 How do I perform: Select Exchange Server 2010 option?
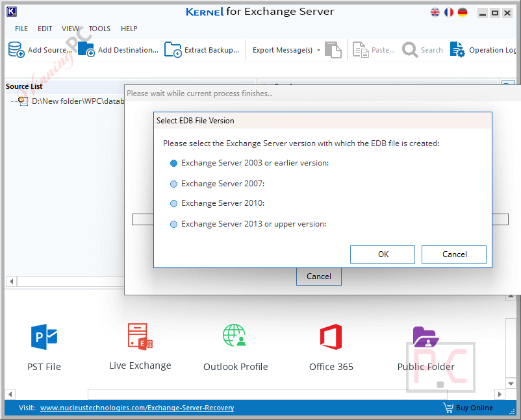pos(173,203)
